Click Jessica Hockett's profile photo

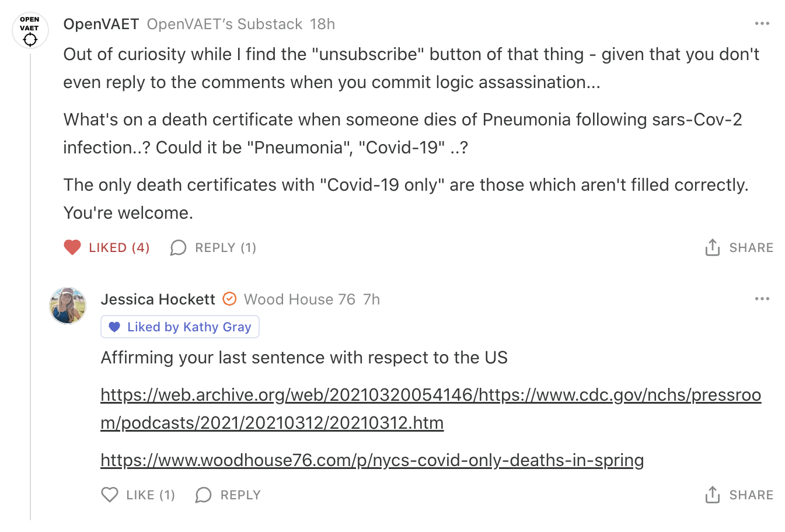click(68, 305)
